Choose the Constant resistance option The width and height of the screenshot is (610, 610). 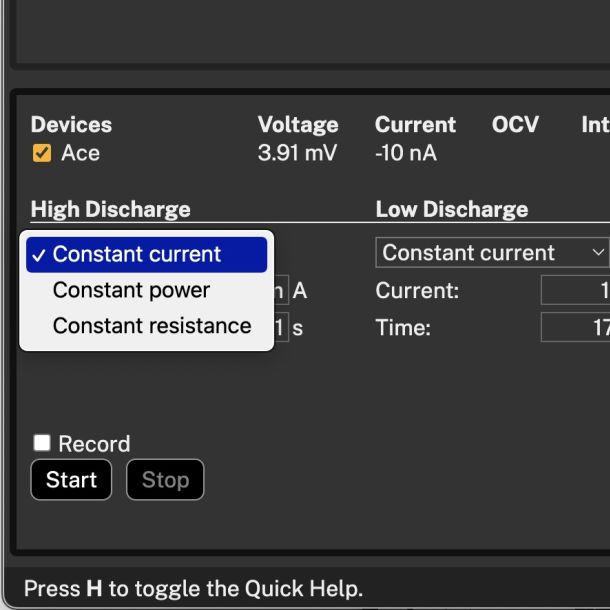click(151, 325)
